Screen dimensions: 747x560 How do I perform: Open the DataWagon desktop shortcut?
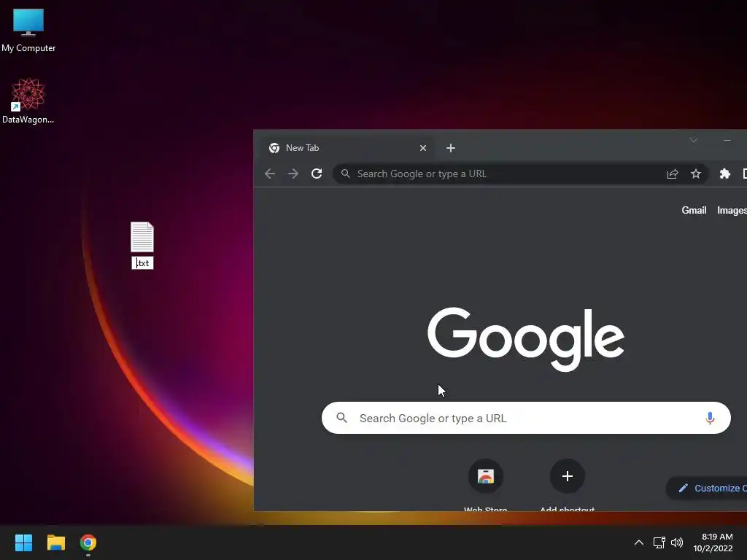pyautogui.click(x=28, y=101)
